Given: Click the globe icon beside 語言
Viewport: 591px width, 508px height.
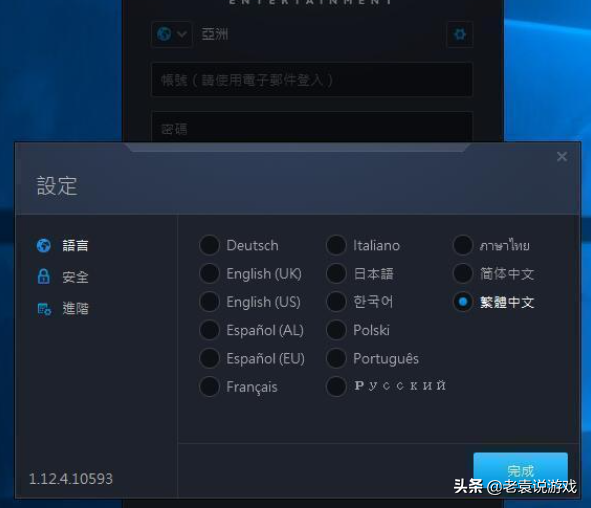Looking at the screenshot, I should click(44, 246).
